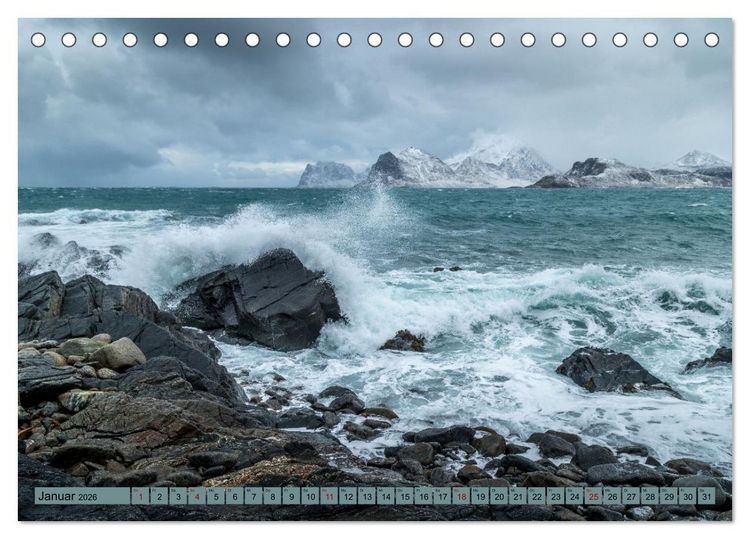The image size is (750, 539).
Task: Select day 2 in the calendar strip
Action: [159, 496]
